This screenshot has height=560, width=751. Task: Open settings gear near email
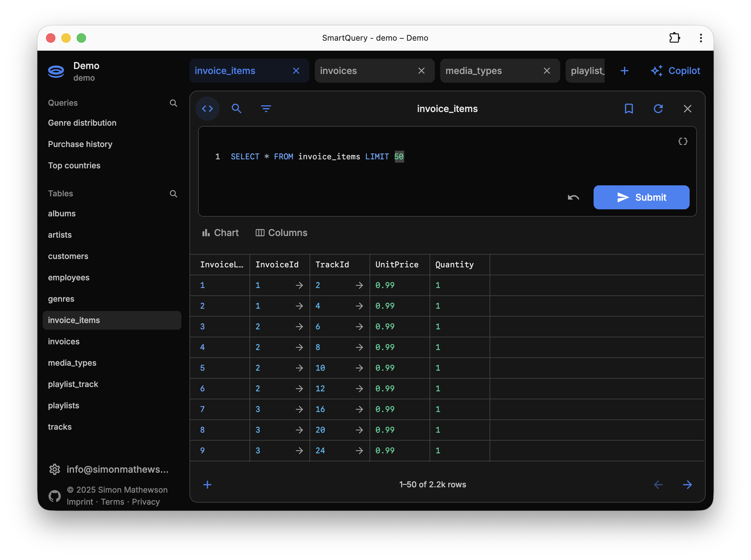[x=54, y=469]
